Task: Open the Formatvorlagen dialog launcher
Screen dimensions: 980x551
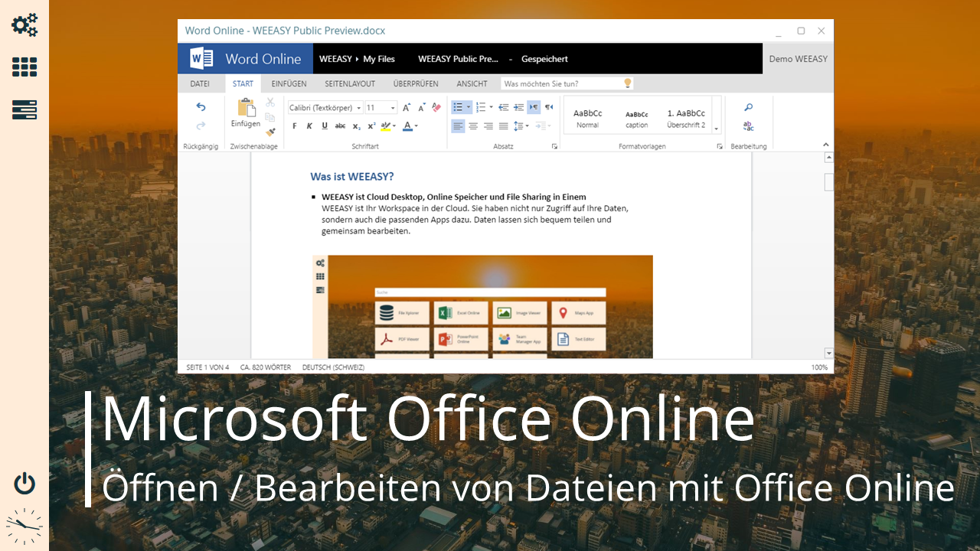Action: 720,146
